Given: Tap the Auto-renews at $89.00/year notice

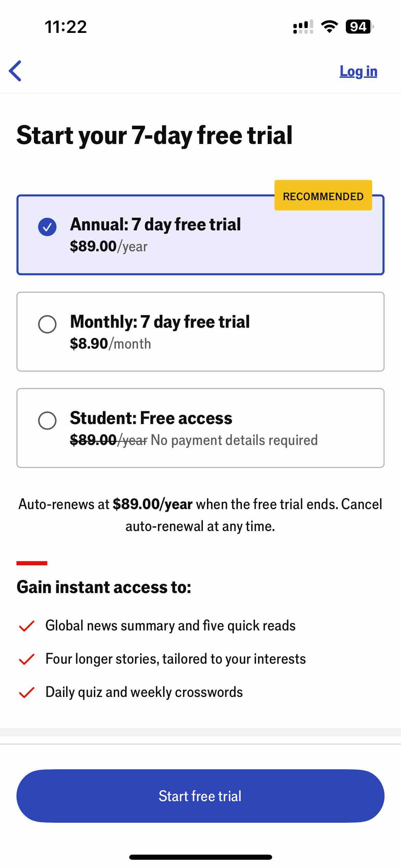Looking at the screenshot, I should (x=200, y=515).
